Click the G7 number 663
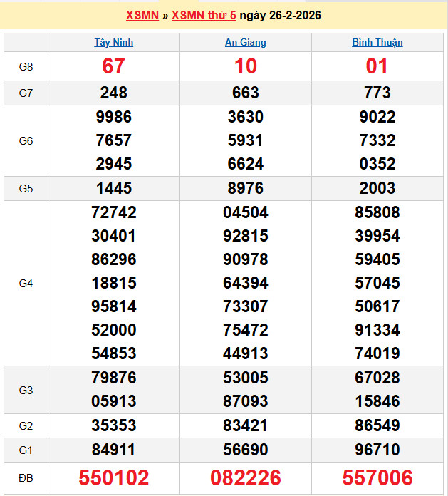This screenshot has height=496, width=448. tap(246, 93)
